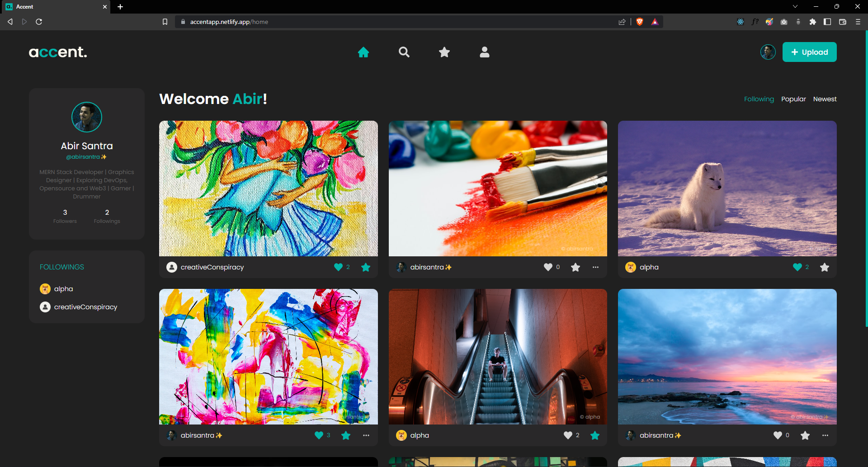
Task: Open the arctic fox photo
Action: (x=727, y=189)
